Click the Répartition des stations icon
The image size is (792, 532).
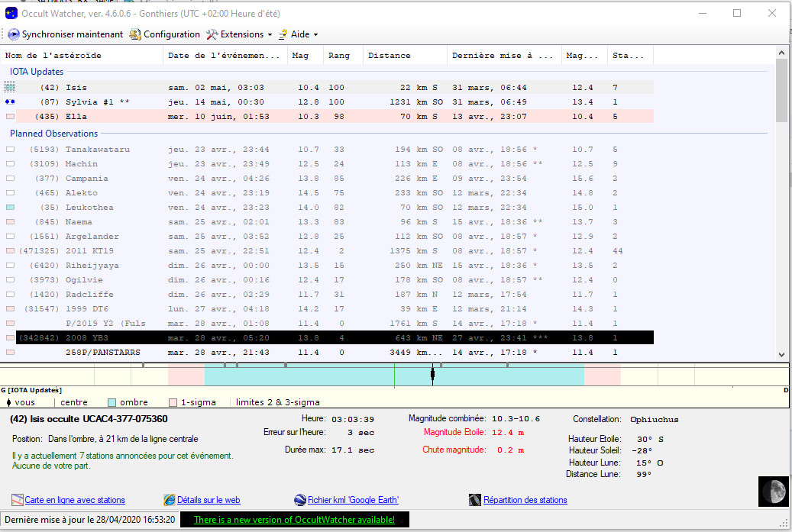475,500
